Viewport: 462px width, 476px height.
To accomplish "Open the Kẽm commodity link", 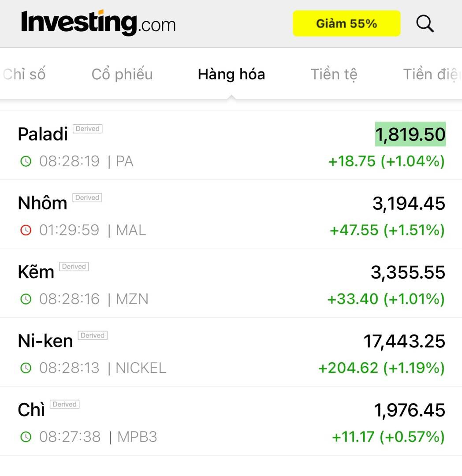I will click(36, 272).
